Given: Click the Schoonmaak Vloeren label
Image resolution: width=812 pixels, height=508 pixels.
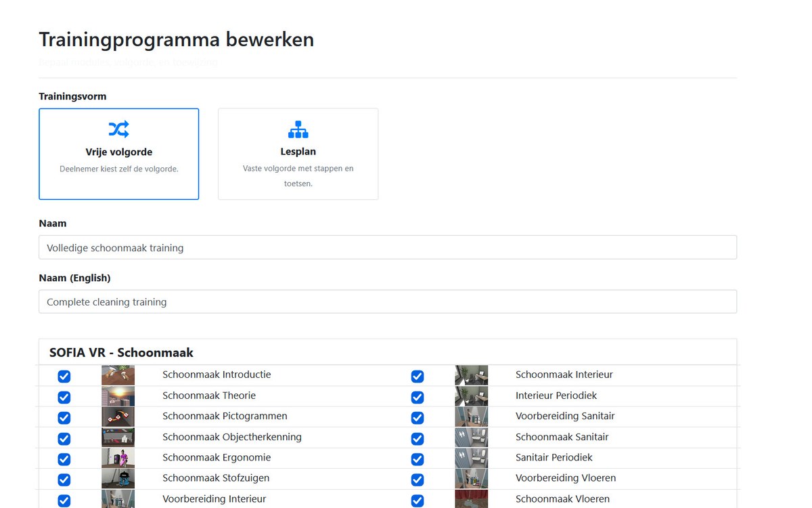Looking at the screenshot, I should pyautogui.click(x=563, y=499).
